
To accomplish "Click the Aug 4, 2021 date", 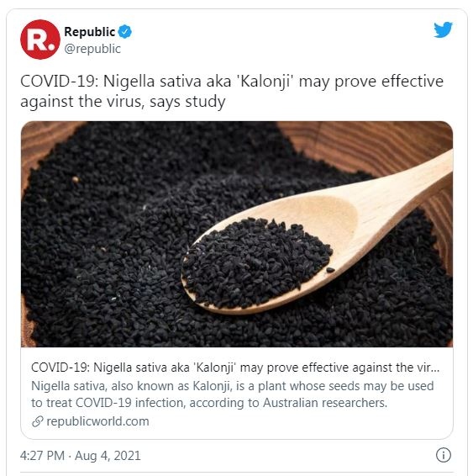I will [108, 456].
